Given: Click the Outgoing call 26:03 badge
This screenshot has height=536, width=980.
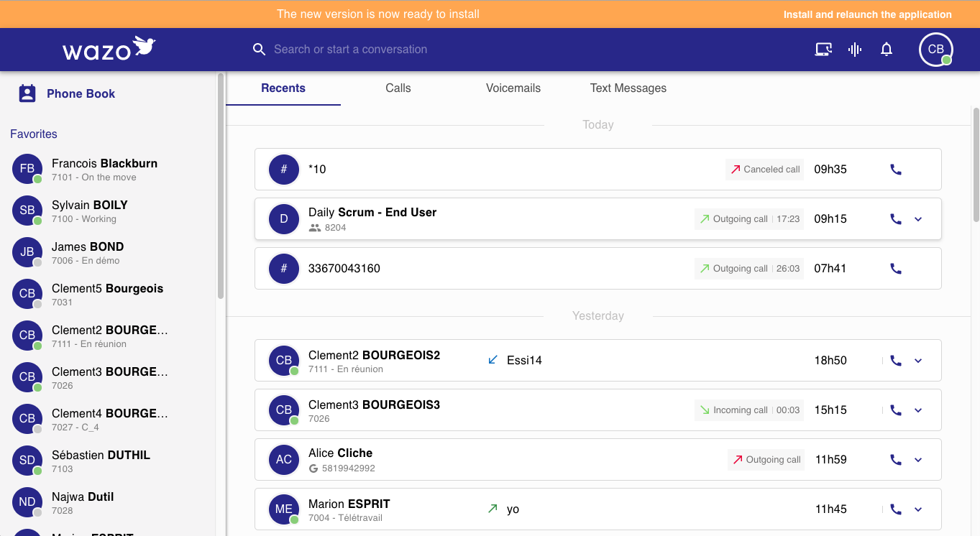Looking at the screenshot, I should click(749, 269).
